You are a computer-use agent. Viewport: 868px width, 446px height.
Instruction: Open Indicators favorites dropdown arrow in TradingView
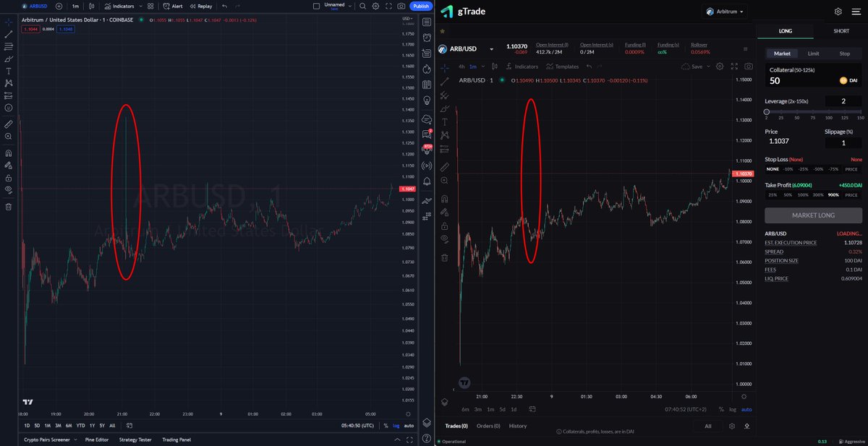tap(140, 6)
